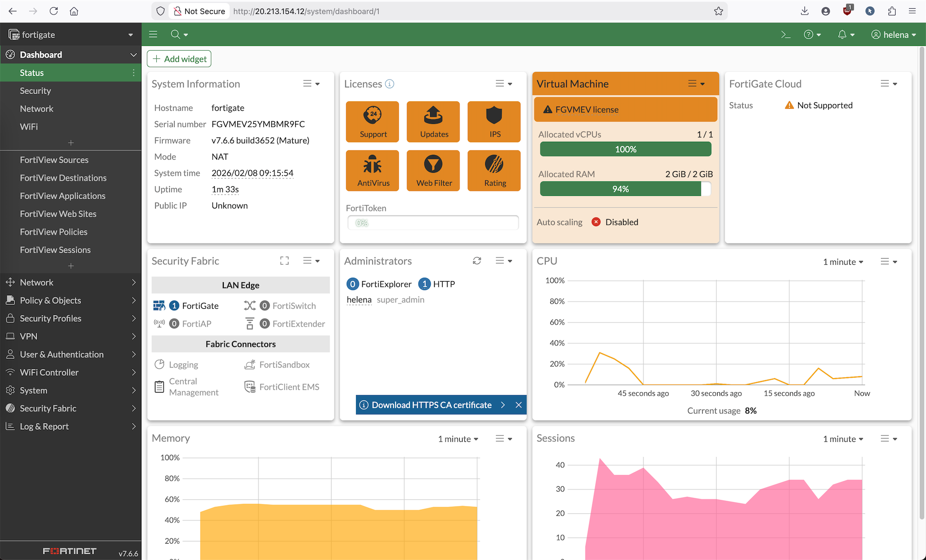Image resolution: width=926 pixels, height=560 pixels.
Task: Refresh the Administrators widget
Action: point(477,261)
